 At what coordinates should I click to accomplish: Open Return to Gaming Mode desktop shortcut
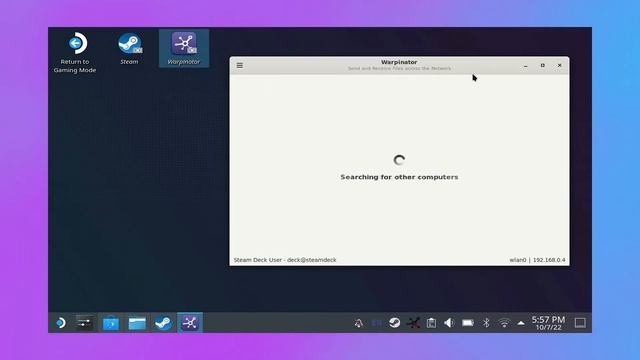(75, 52)
